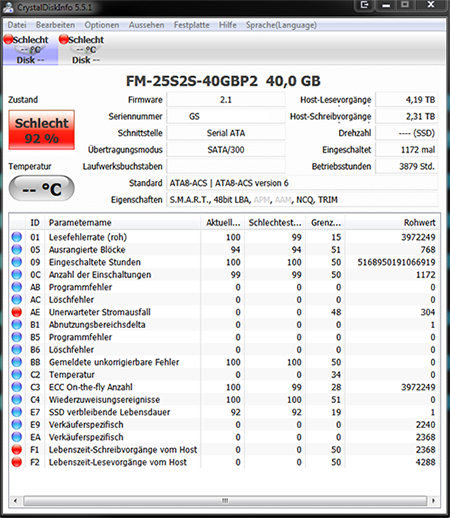Click the horizontal scrollbar thumb

(225, 501)
